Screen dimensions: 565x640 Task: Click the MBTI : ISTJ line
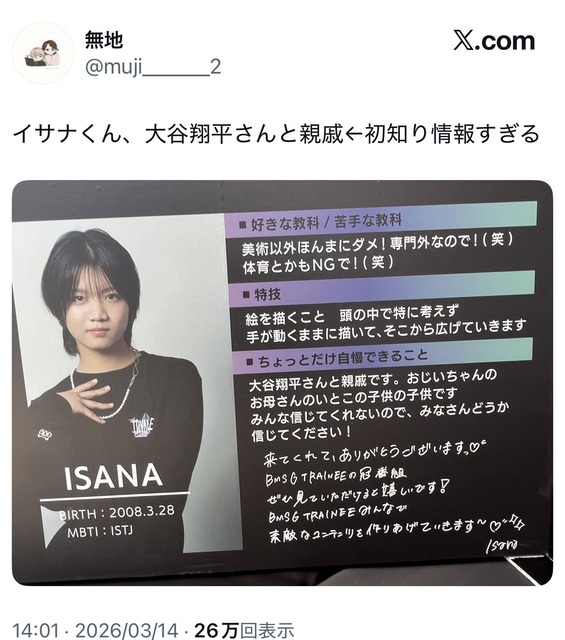coord(100,531)
